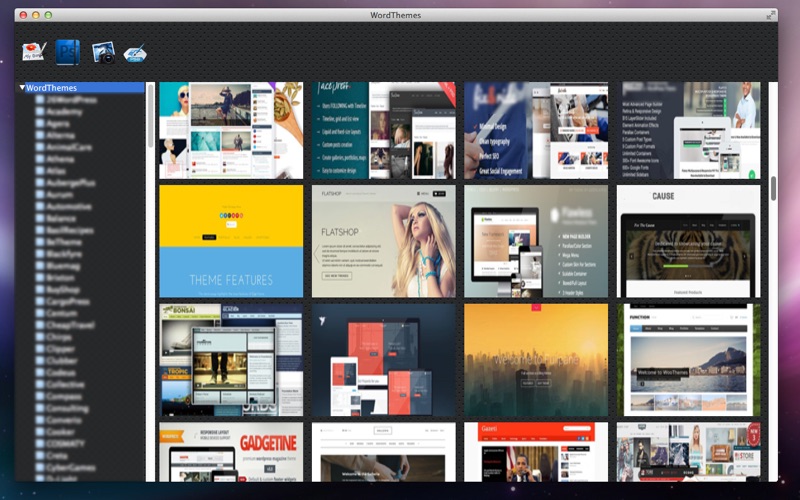
Task: Select the Consulting theme in sidebar
Action: click(67, 408)
